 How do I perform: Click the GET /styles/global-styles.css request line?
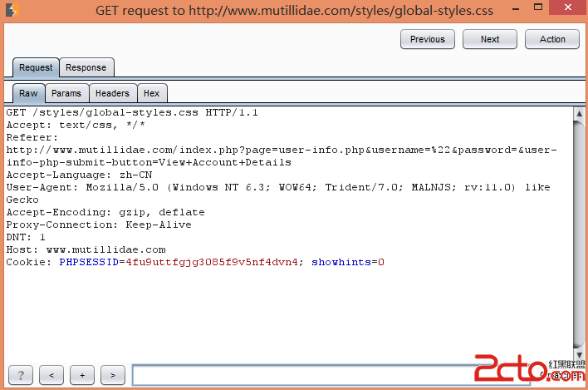click(132, 112)
